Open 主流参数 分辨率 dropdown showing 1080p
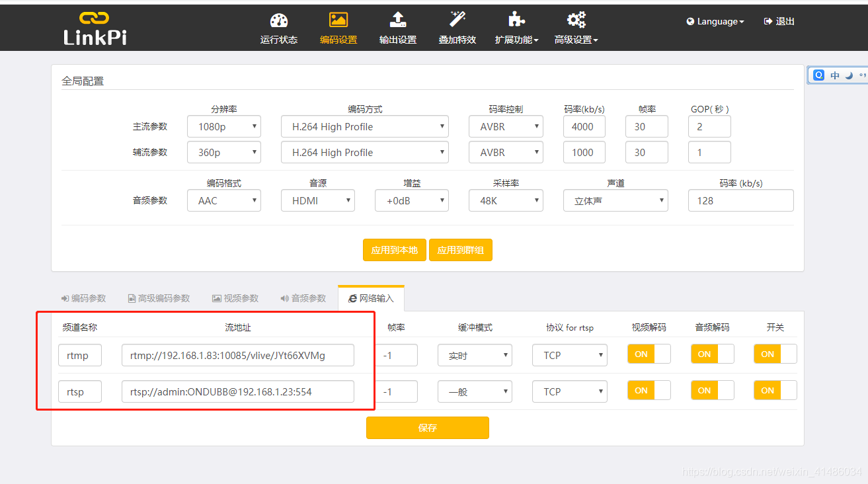 [x=224, y=126]
